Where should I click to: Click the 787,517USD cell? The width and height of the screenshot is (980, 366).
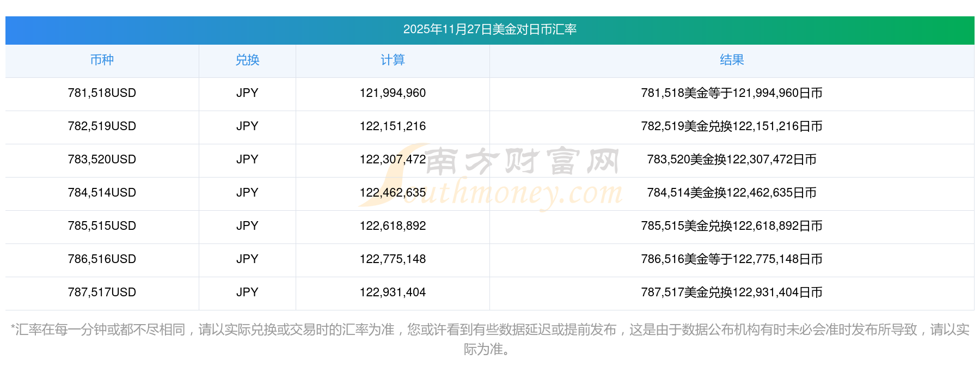(102, 292)
